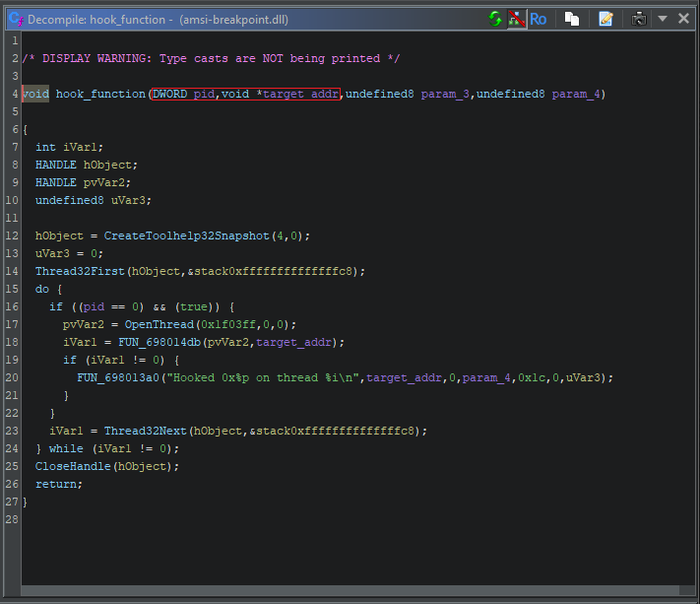Select 'int iVar1;' declaration

point(69,147)
